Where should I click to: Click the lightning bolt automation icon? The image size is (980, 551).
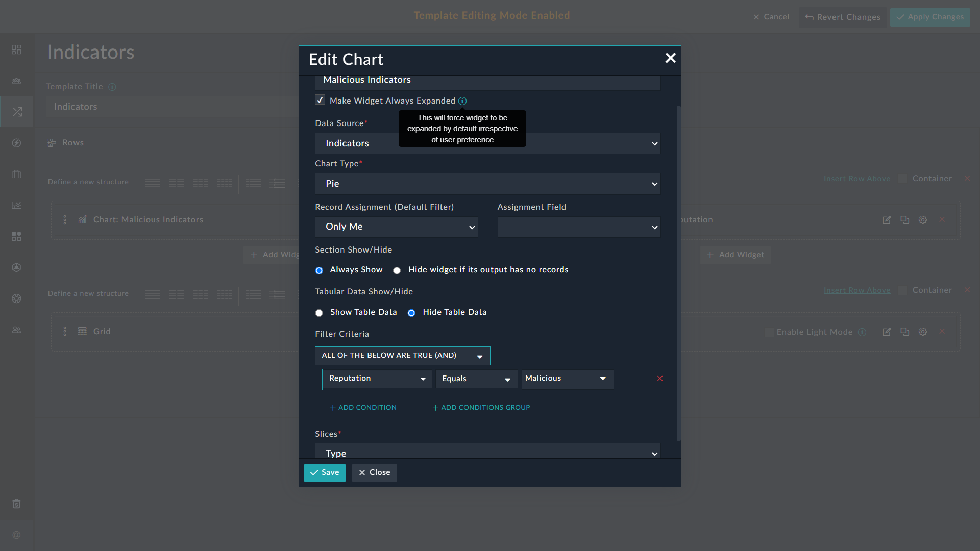click(x=16, y=143)
